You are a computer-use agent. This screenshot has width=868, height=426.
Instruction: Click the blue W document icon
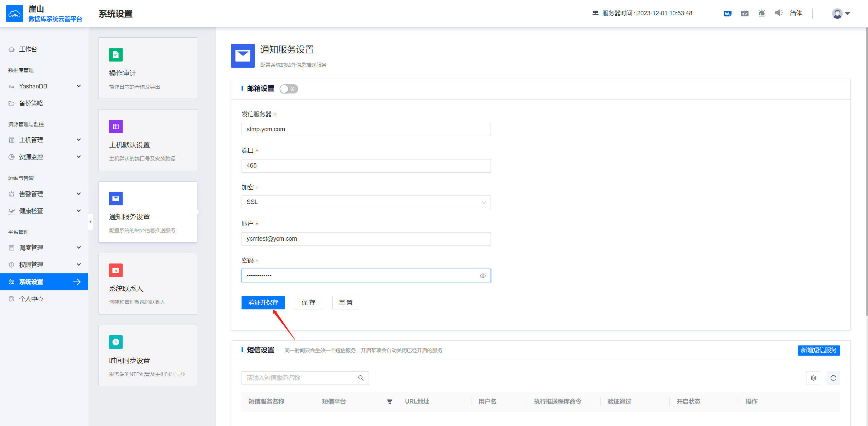[x=727, y=14]
